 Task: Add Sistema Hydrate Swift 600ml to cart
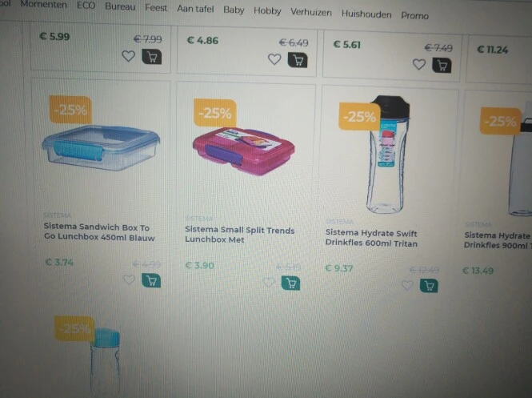pyautogui.click(x=429, y=286)
